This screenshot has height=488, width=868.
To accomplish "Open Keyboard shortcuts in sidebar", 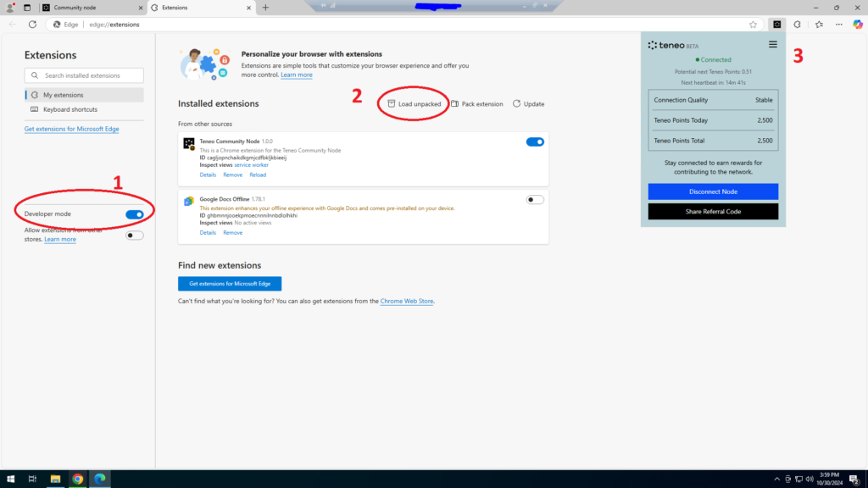I will click(84, 109).
